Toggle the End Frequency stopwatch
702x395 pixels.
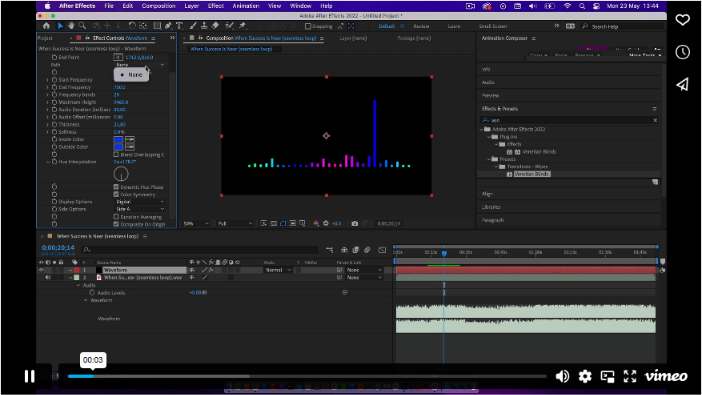(x=54, y=87)
